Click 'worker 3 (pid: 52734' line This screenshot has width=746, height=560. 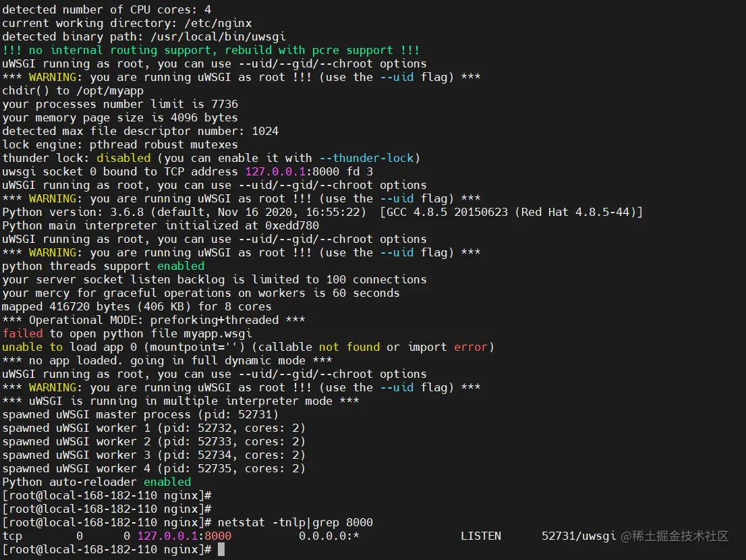[x=154, y=455]
